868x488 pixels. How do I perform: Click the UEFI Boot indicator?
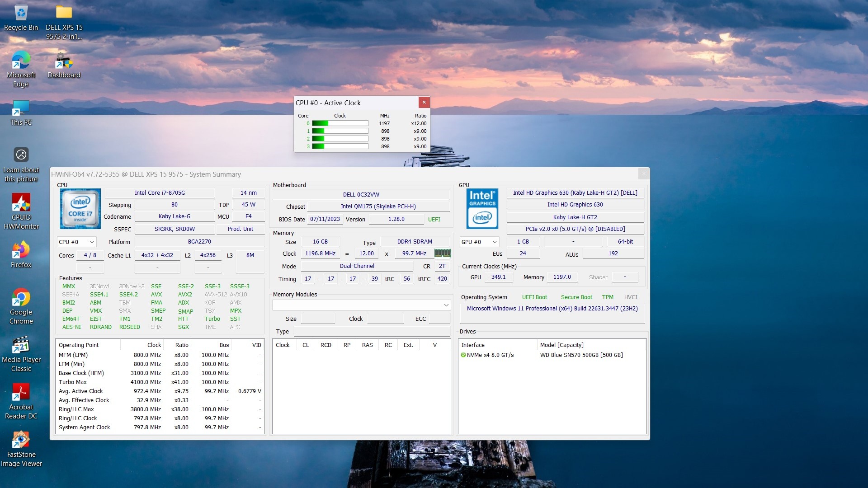pos(534,297)
